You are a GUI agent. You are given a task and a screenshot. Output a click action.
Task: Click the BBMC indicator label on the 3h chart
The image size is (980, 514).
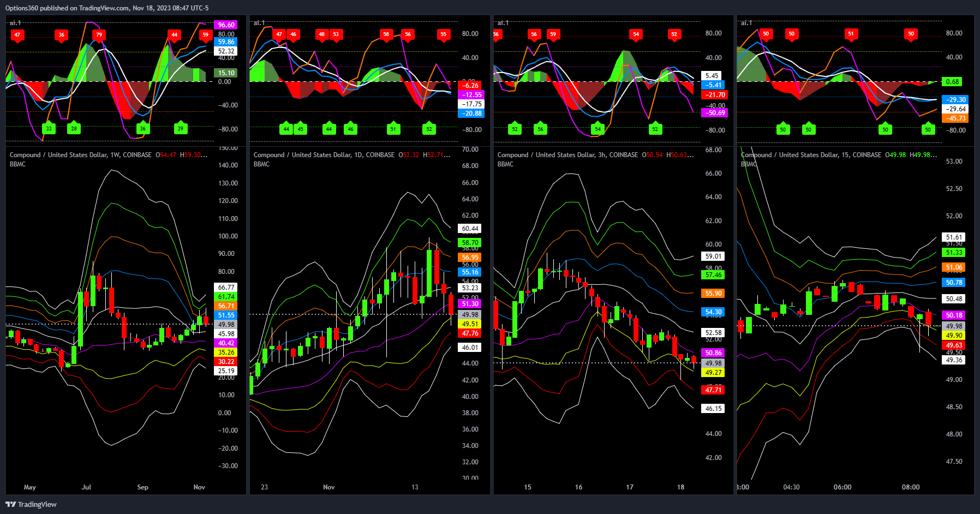(x=506, y=164)
